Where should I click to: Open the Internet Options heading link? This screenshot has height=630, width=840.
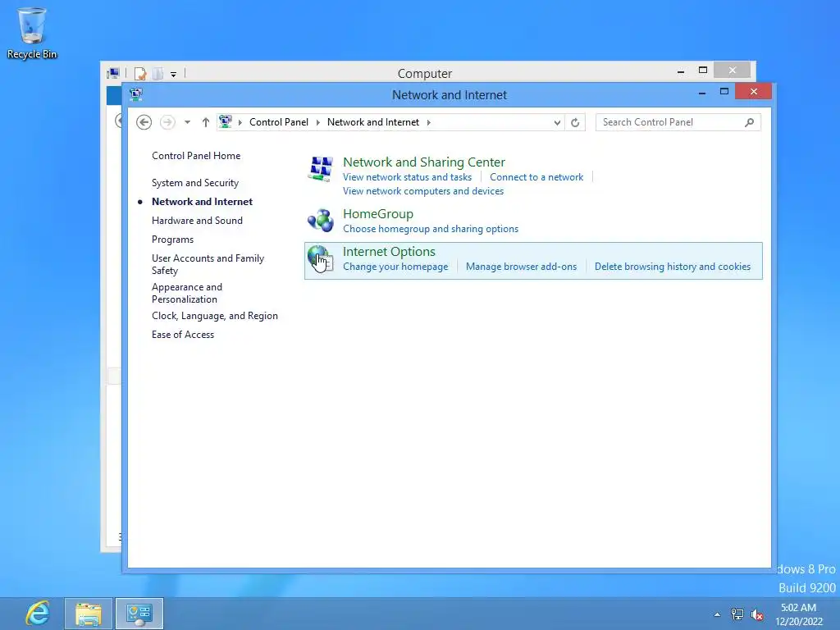[389, 251]
